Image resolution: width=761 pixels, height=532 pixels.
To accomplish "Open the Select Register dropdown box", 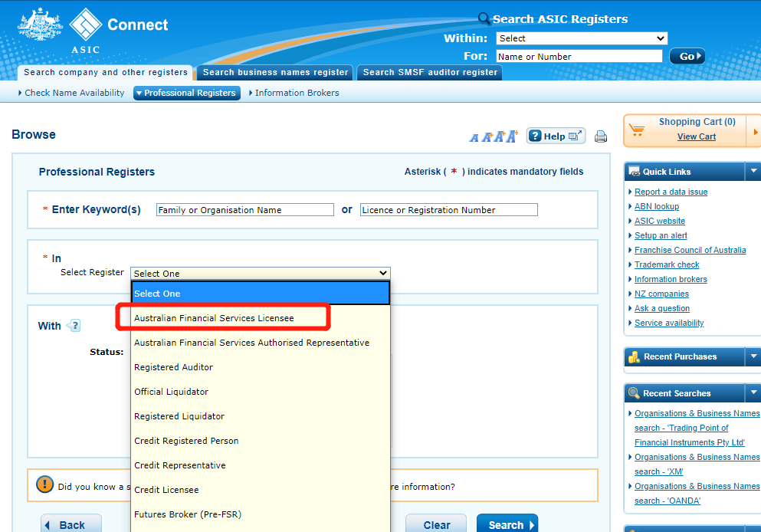I will pos(260,273).
